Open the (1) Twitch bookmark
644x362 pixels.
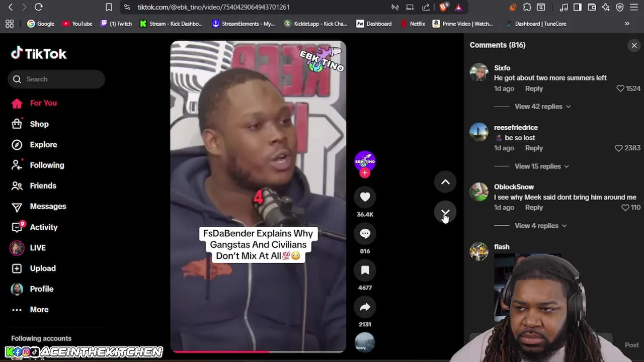116,24
